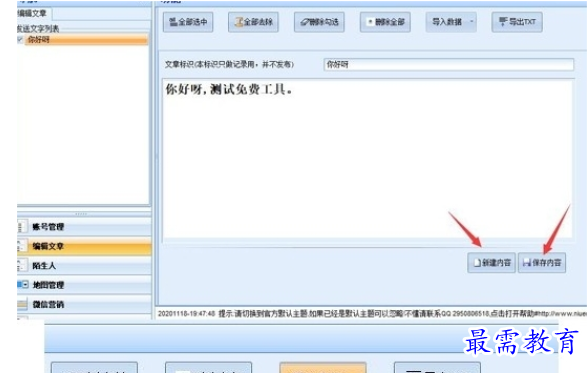Screen dimensions: 587x373
Task: Untick the checkbox beside 你好呀 in the list
Action: click(20, 39)
